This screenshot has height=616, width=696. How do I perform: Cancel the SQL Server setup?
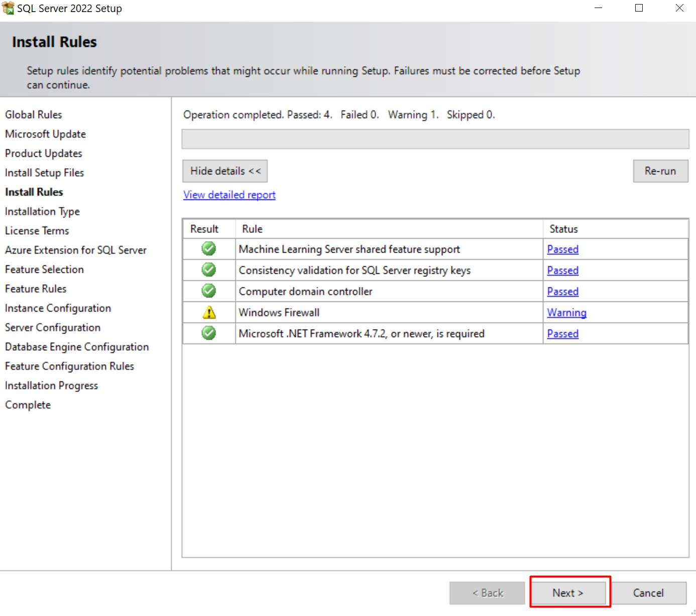tap(648, 593)
